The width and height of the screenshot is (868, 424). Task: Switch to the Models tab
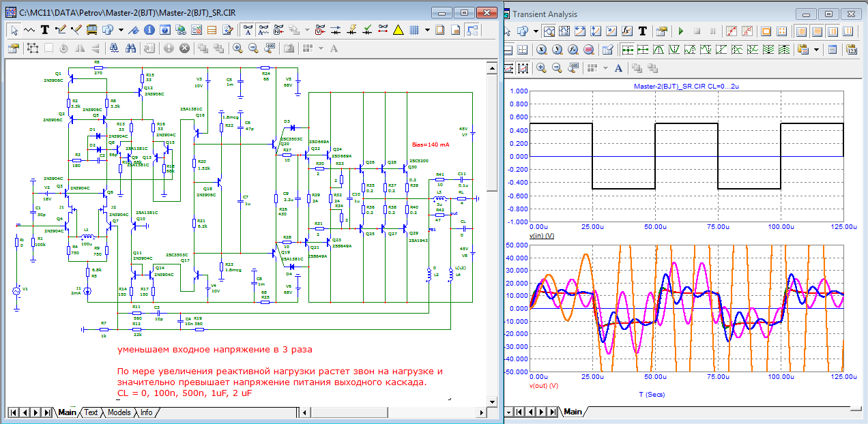pyautogui.click(x=119, y=412)
